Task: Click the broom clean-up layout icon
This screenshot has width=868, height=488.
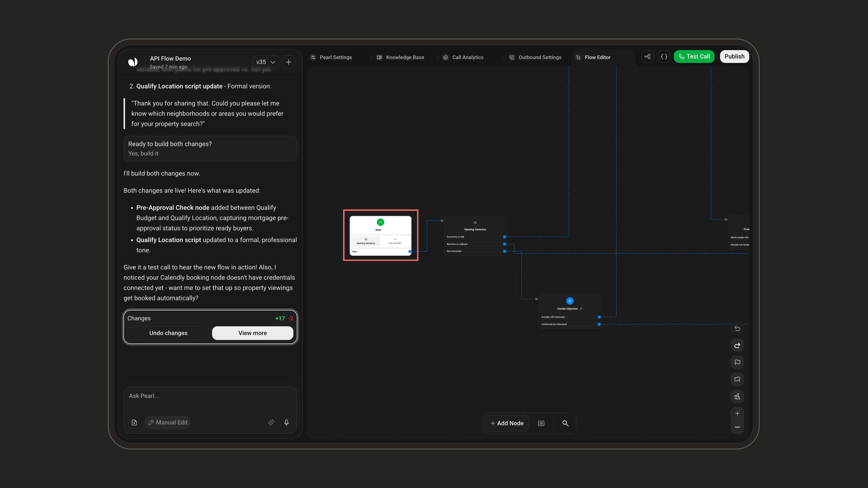Action: (x=737, y=396)
